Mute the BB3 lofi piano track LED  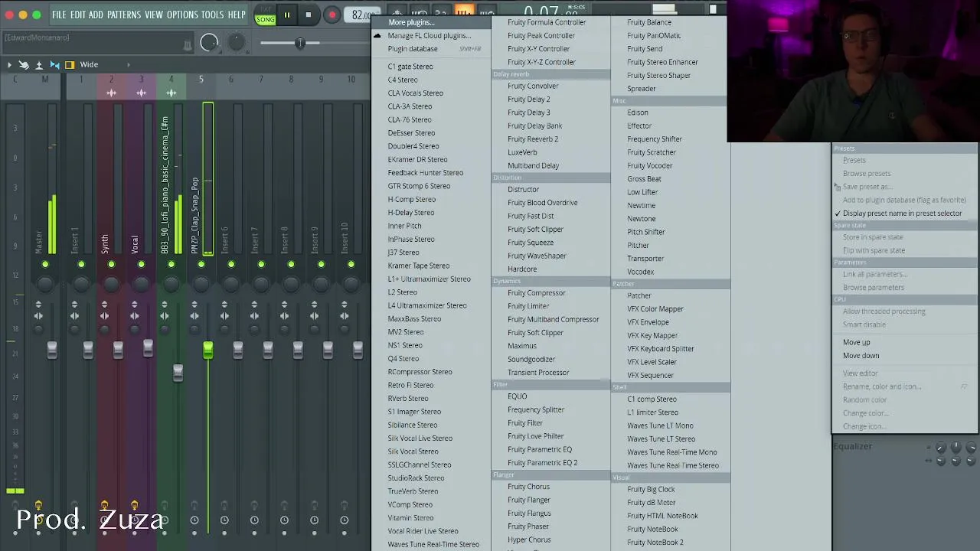pyautogui.click(x=171, y=265)
